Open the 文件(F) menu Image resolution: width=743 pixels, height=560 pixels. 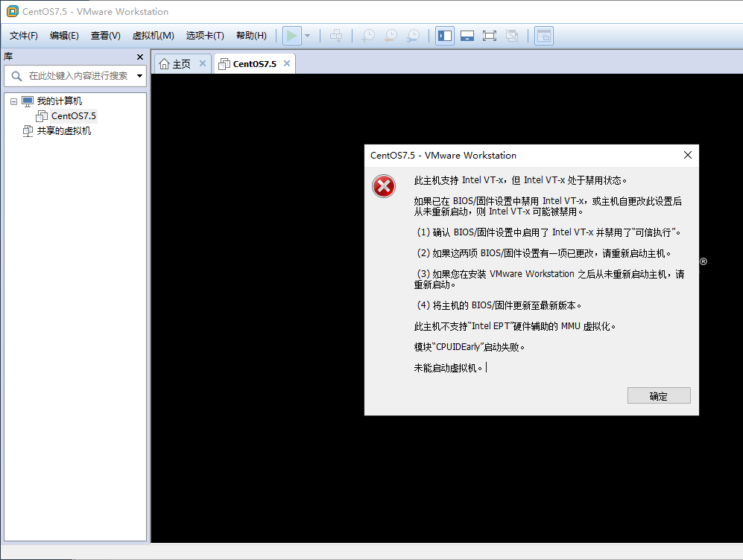pyautogui.click(x=23, y=35)
